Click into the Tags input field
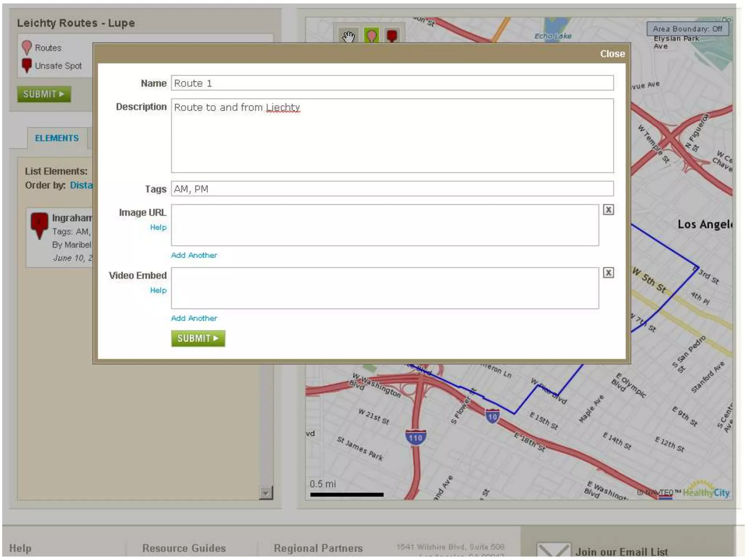Screen dimensions: 747x560 click(392, 189)
